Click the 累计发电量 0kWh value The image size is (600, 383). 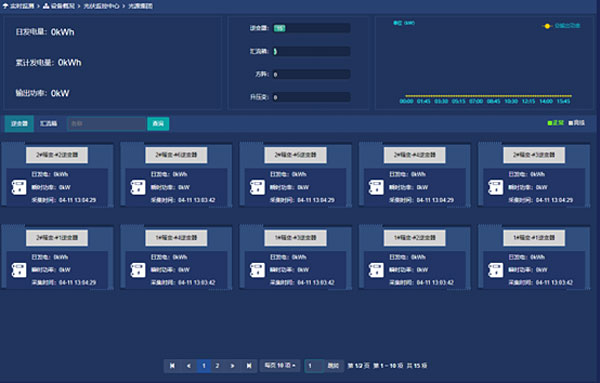[70, 63]
